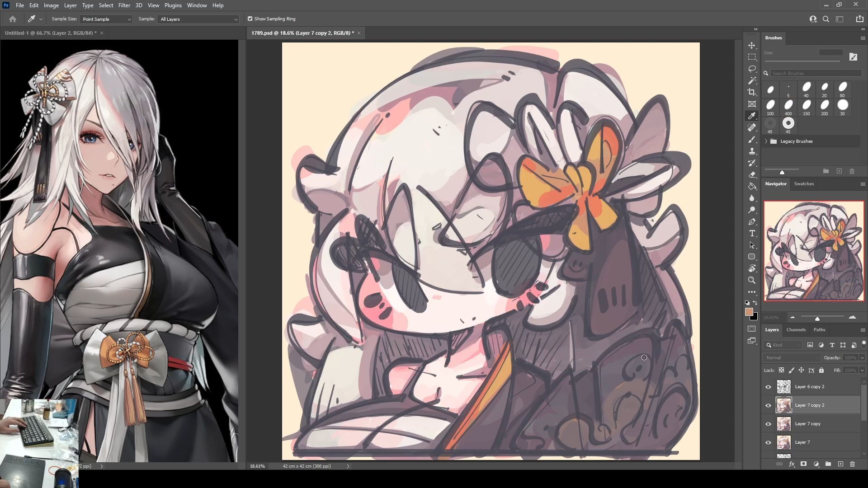Image resolution: width=868 pixels, height=488 pixels.
Task: Select the Eyedropper tool in toolbar
Action: point(752,116)
